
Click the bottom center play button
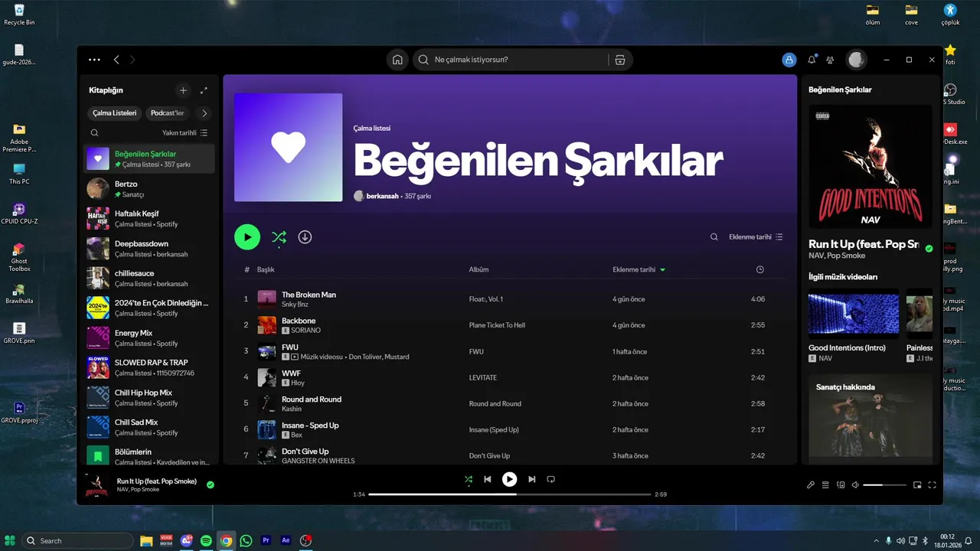pyautogui.click(x=509, y=479)
